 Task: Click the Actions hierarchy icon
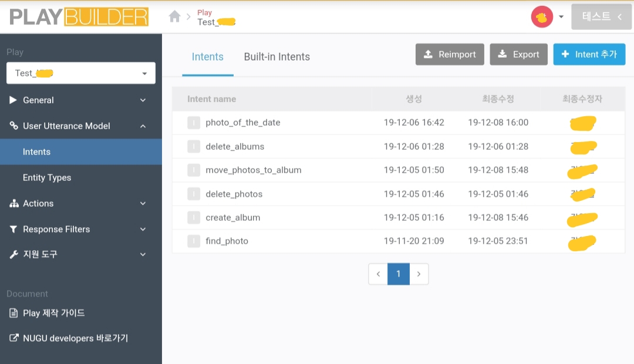(x=14, y=204)
